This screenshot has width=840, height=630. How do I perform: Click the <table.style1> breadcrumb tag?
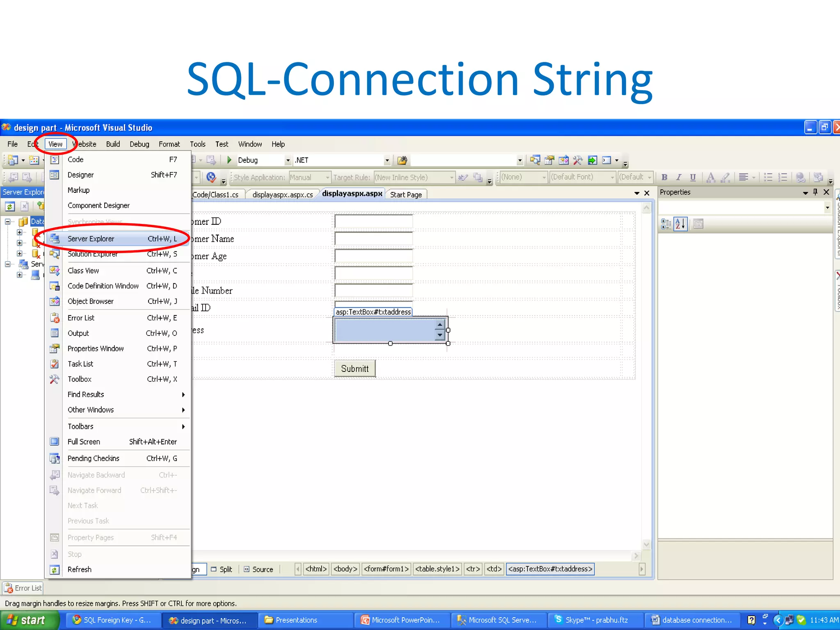tap(437, 569)
